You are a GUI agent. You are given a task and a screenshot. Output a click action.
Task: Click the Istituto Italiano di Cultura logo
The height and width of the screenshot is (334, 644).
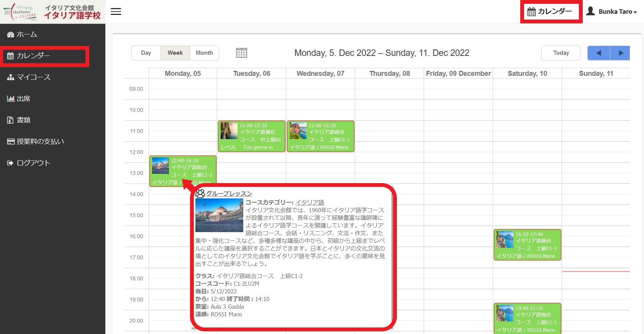pyautogui.click(x=20, y=11)
